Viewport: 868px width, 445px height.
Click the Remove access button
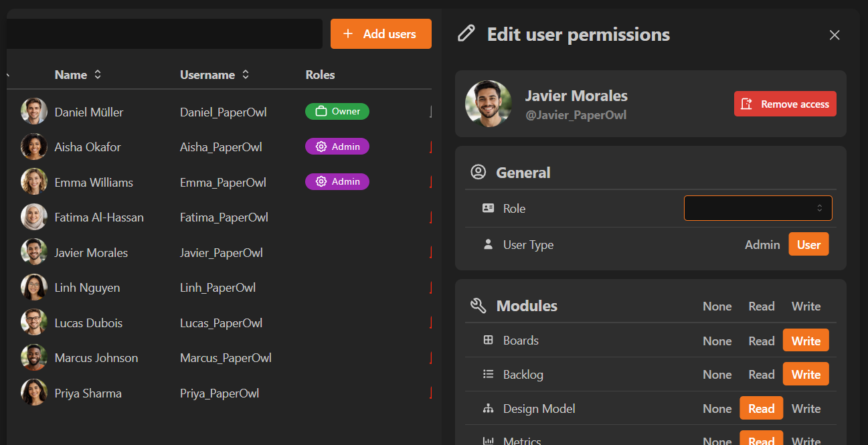coord(785,104)
